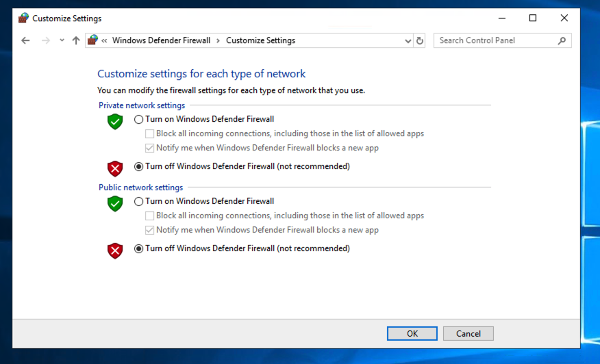600x364 pixels.
Task: Click the Up directory arrow
Action: pos(76,40)
